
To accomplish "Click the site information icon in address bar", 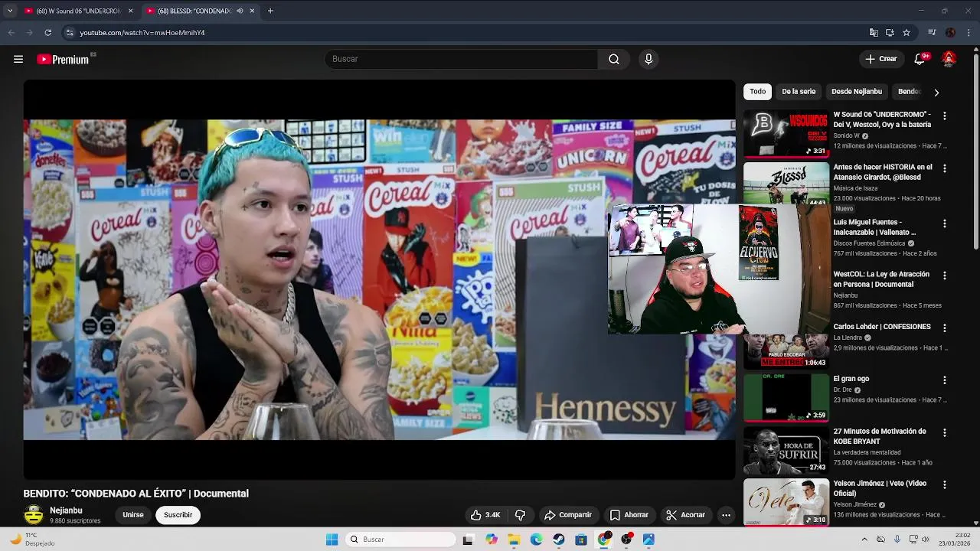I will pos(70,33).
